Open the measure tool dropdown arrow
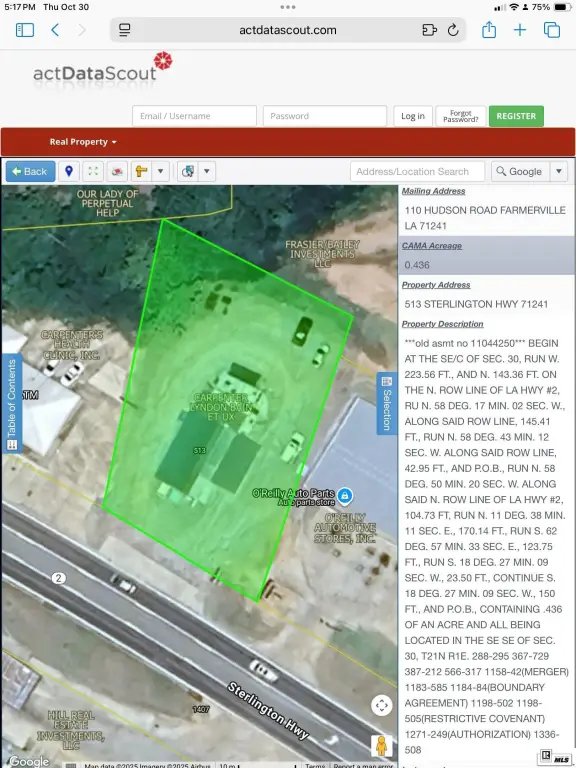This screenshot has height=768, width=576. tap(160, 171)
